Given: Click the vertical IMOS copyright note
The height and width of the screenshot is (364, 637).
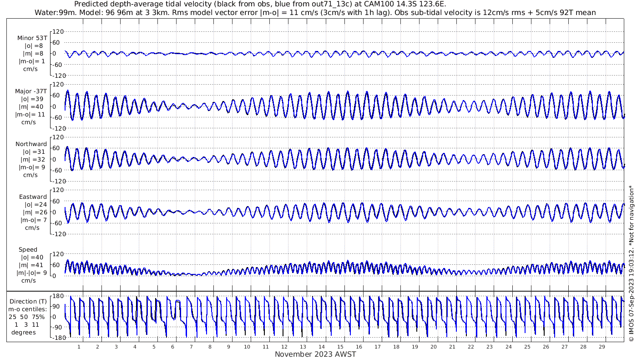Looking at the screenshot, I should [631, 263].
